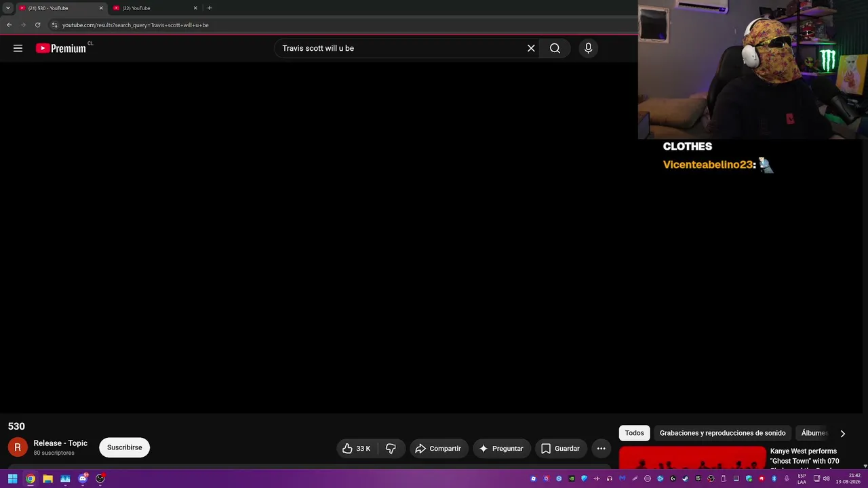
Task: Open NVIDIA tray icon
Action: 572,479
